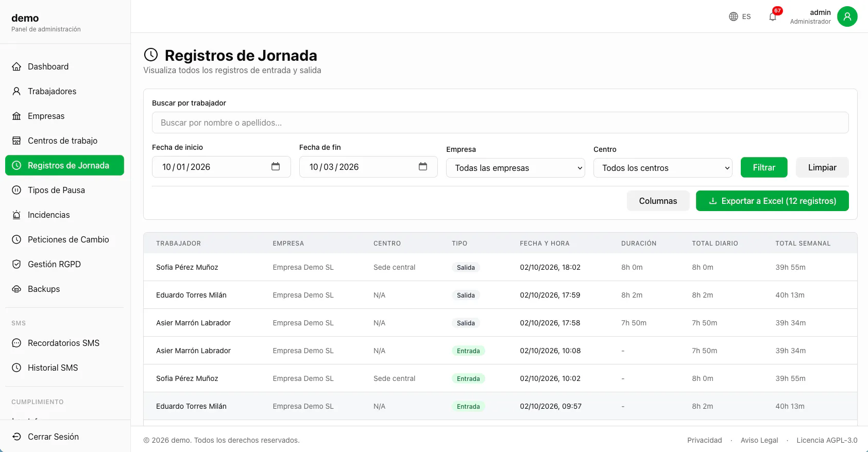Click the Limpiar button

tap(822, 167)
